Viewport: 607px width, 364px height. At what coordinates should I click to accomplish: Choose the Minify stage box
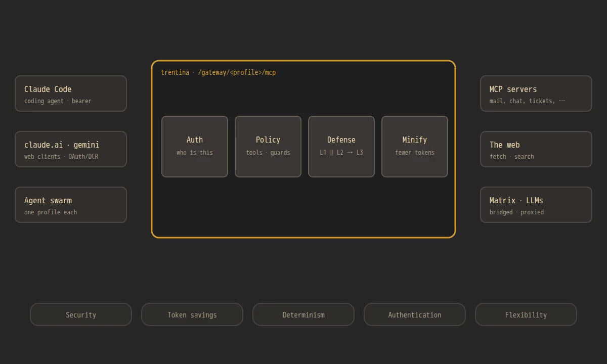(415, 147)
